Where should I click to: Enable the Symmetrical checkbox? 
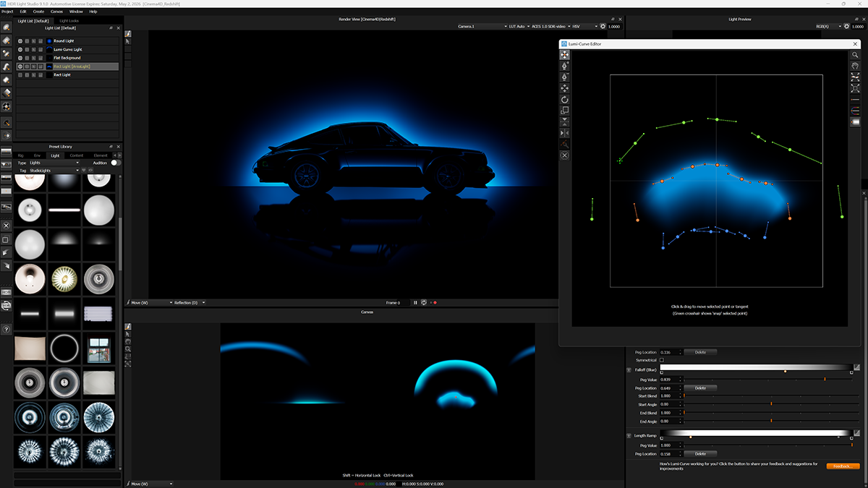click(661, 359)
